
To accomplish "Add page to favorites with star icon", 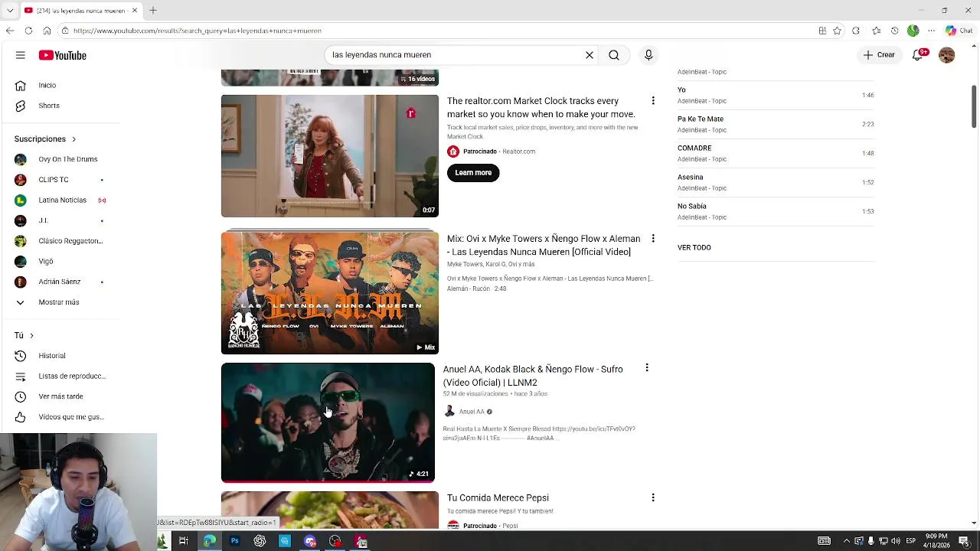I will [837, 31].
